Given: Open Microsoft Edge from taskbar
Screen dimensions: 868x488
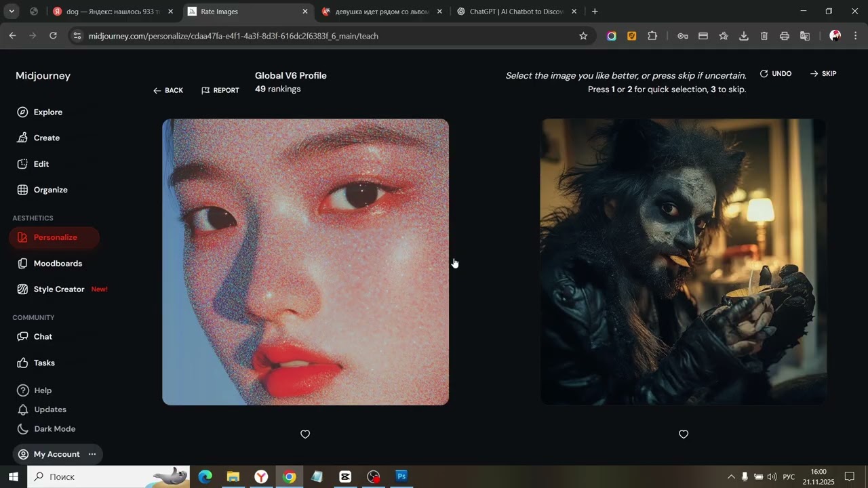Looking at the screenshot, I should [x=205, y=476].
